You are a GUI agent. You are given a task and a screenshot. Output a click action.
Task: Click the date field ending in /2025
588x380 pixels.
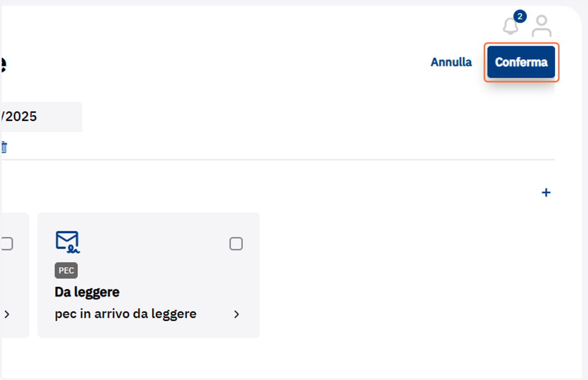tap(41, 117)
